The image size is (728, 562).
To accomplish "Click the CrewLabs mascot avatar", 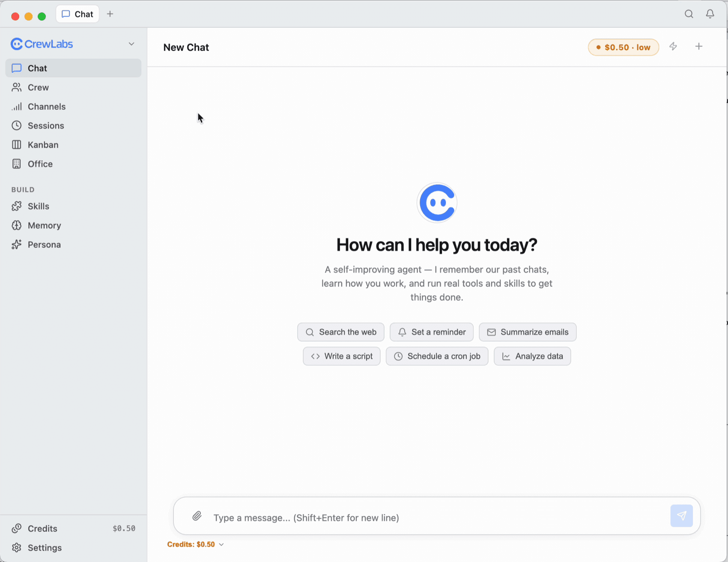I will coord(437,203).
